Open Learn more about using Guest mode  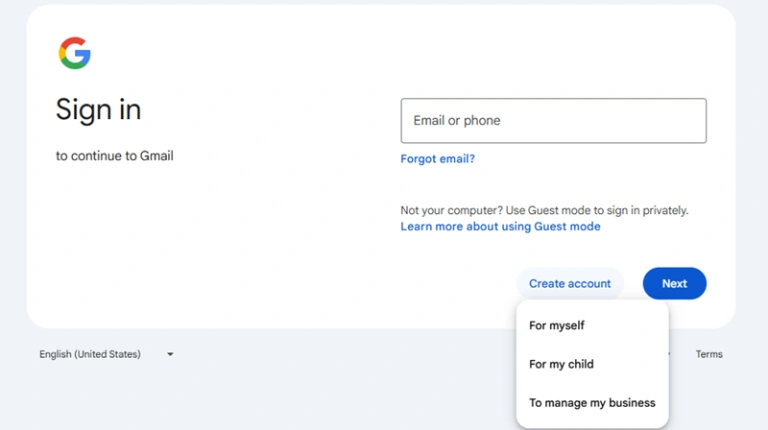(x=500, y=227)
